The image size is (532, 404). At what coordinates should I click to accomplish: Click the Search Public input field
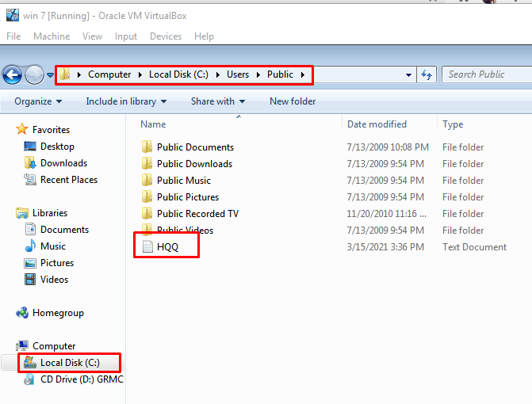point(485,74)
